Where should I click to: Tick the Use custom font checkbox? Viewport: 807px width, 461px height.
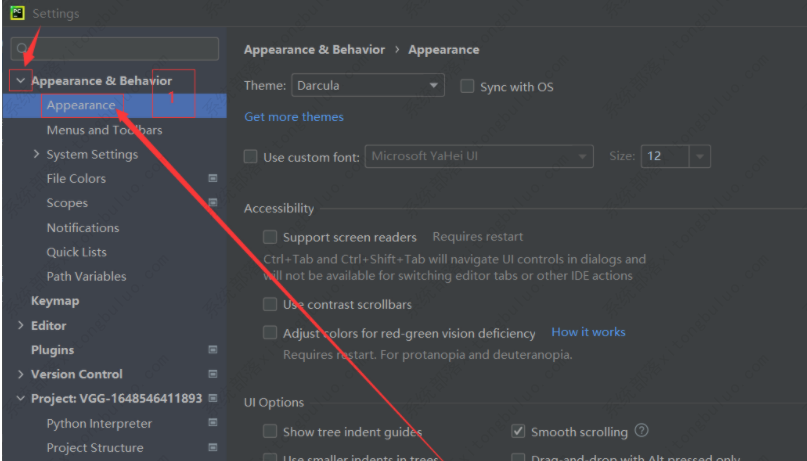pos(251,157)
